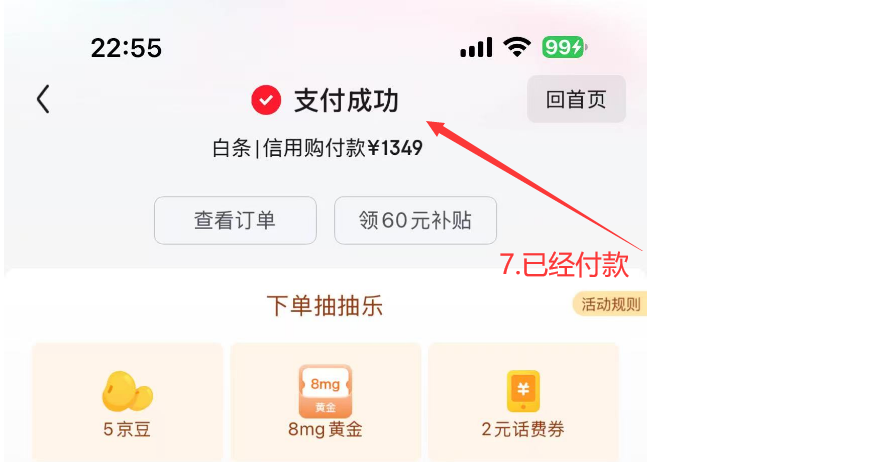
Task: Tap the golden bean icon
Action: tap(127, 391)
